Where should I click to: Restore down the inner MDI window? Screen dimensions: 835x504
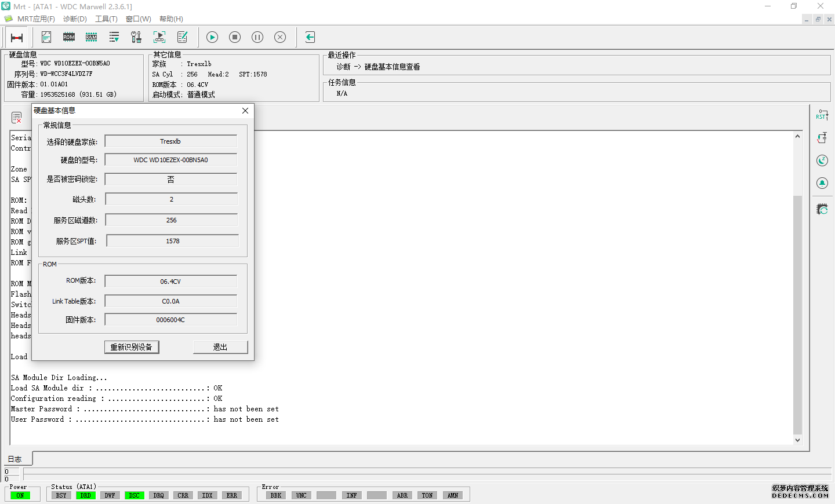click(x=818, y=19)
